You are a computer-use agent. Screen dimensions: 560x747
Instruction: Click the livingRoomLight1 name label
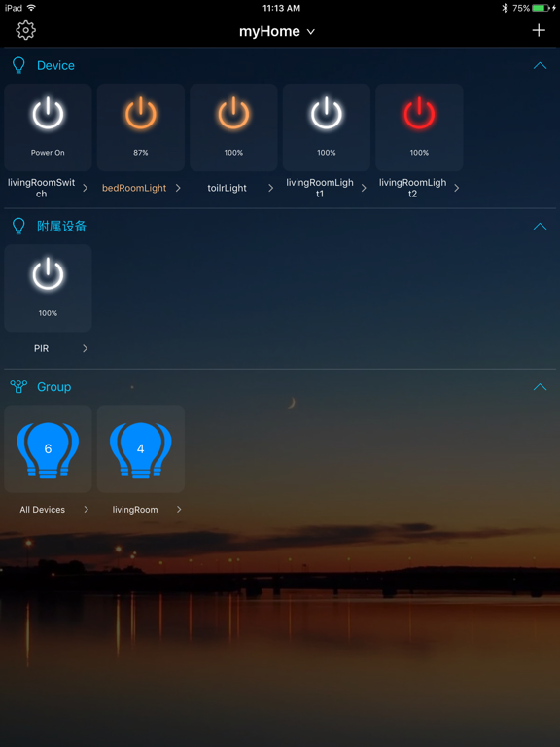[320, 188]
